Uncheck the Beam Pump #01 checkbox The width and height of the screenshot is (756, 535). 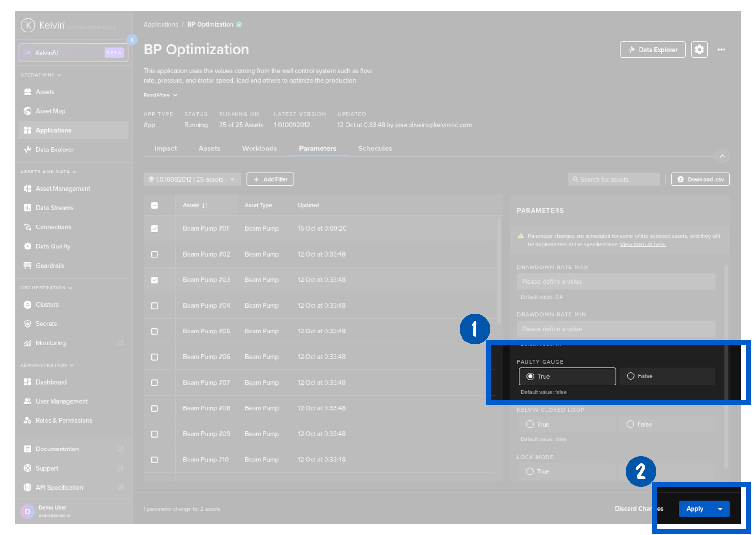tap(155, 229)
